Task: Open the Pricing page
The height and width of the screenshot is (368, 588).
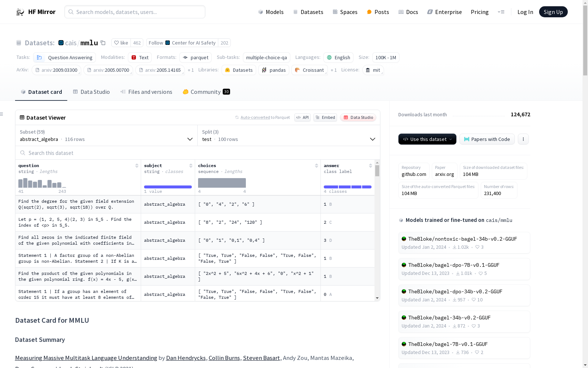Action: tap(480, 12)
